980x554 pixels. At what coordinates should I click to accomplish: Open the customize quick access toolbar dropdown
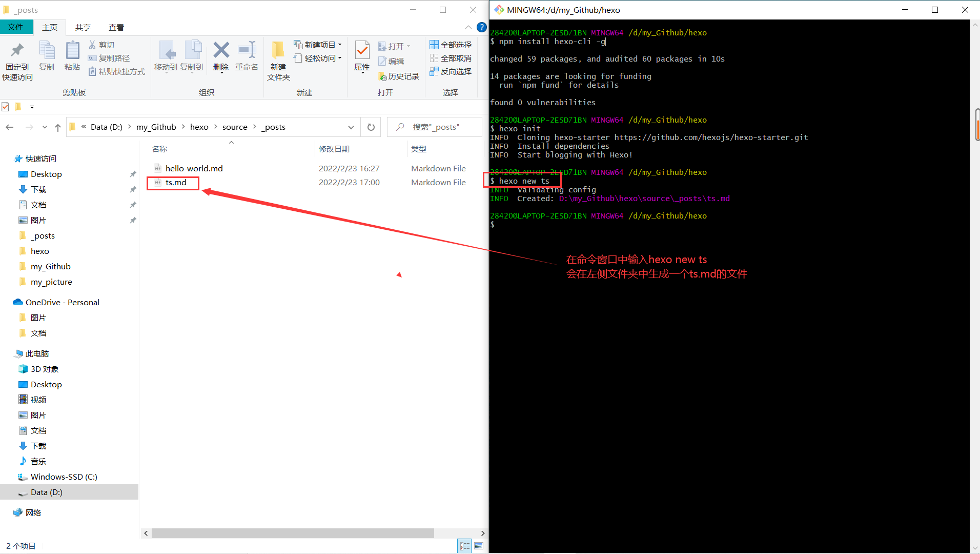click(x=32, y=107)
